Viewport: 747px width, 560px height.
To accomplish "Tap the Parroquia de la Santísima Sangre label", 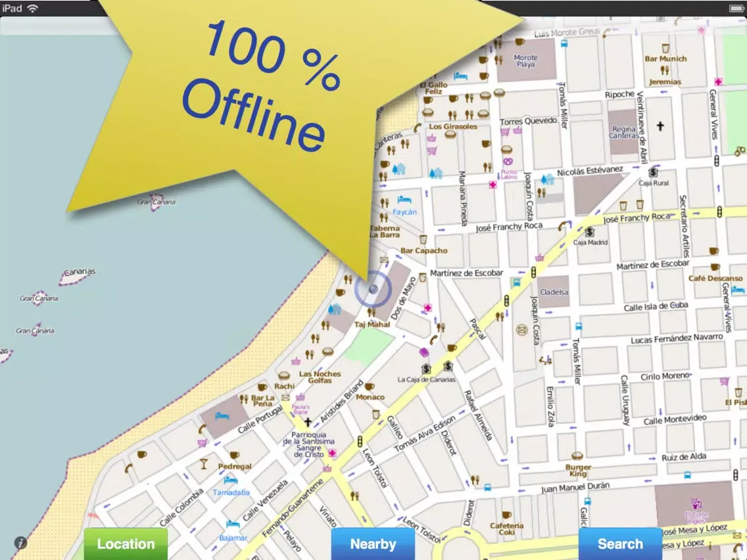I will tap(308, 445).
